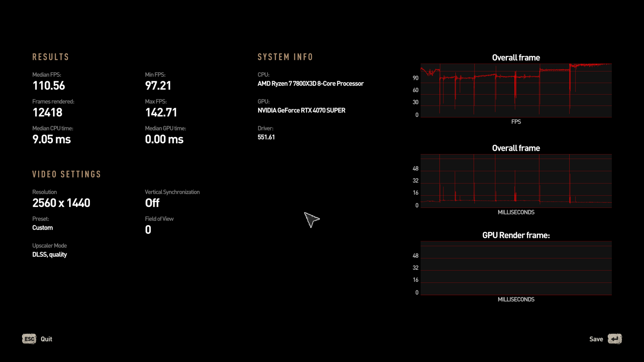Click the Median GPU time 0.00 ms

(x=164, y=139)
